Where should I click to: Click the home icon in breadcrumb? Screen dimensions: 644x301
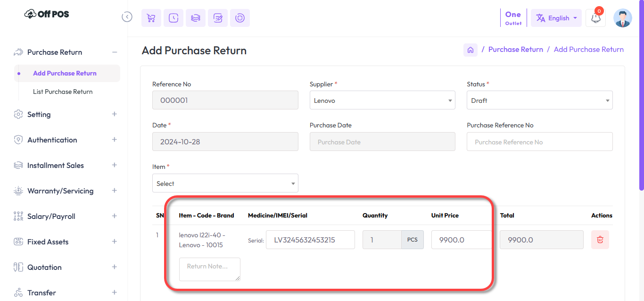470,50
